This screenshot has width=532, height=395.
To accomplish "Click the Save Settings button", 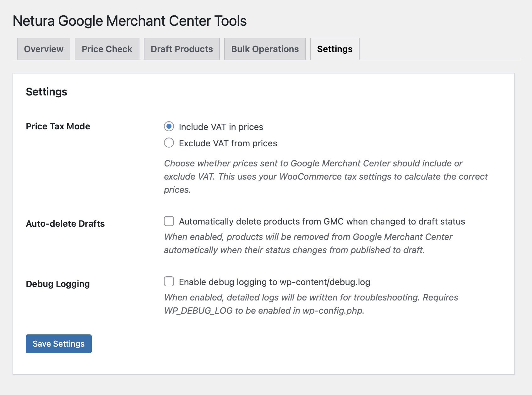I will (58, 344).
